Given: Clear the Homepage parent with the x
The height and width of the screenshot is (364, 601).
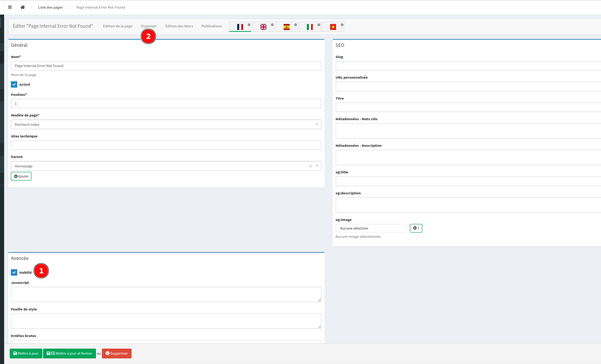Looking at the screenshot, I should 310,166.
